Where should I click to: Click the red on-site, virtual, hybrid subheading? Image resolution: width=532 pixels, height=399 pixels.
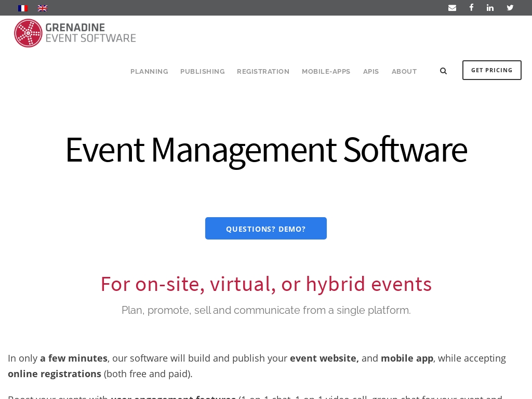coord(266,284)
